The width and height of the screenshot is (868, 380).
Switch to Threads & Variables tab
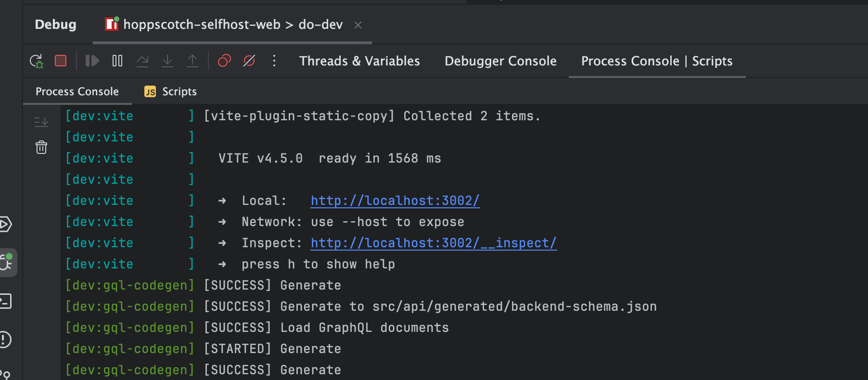(x=359, y=61)
